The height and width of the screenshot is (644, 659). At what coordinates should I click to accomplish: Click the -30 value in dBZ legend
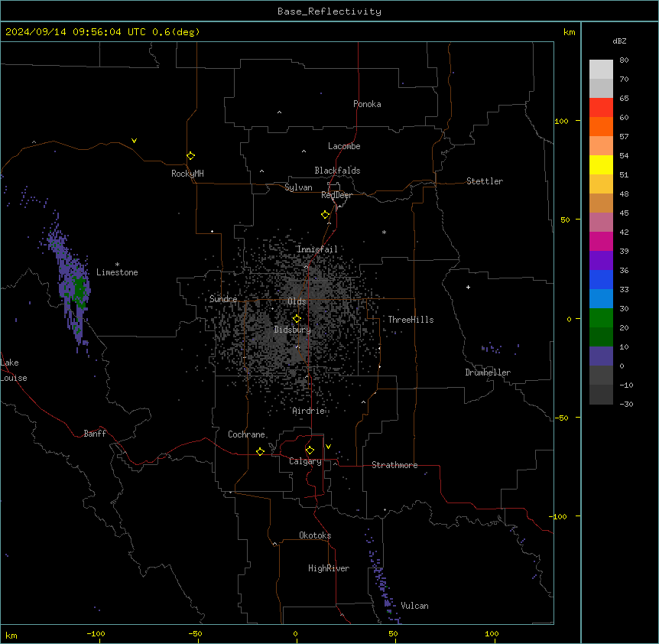pyautogui.click(x=626, y=405)
